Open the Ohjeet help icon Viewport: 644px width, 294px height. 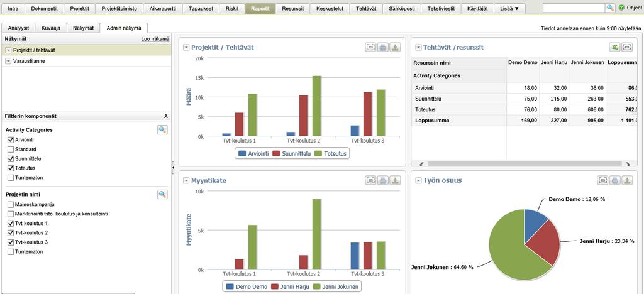pyautogui.click(x=621, y=8)
